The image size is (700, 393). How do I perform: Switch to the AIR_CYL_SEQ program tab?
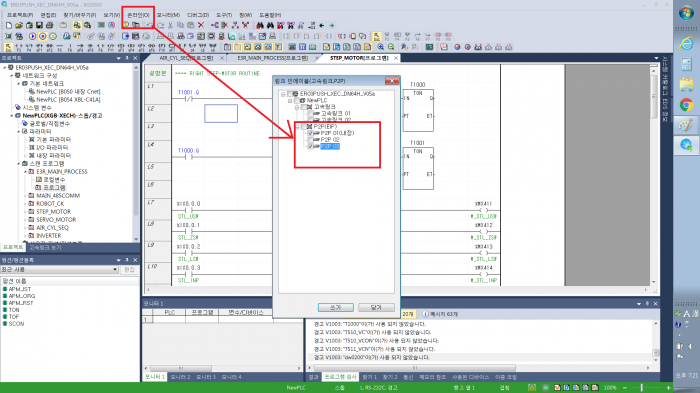[x=186, y=58]
